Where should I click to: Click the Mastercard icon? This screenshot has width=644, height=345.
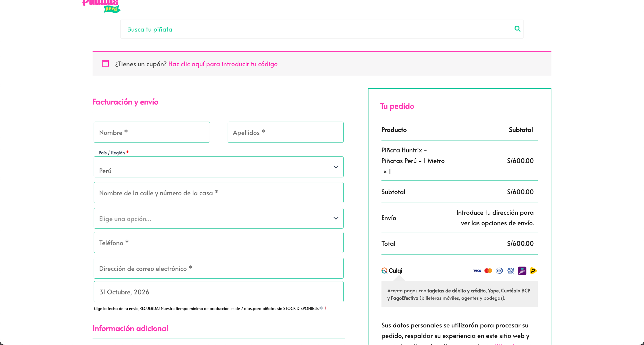[488, 271]
